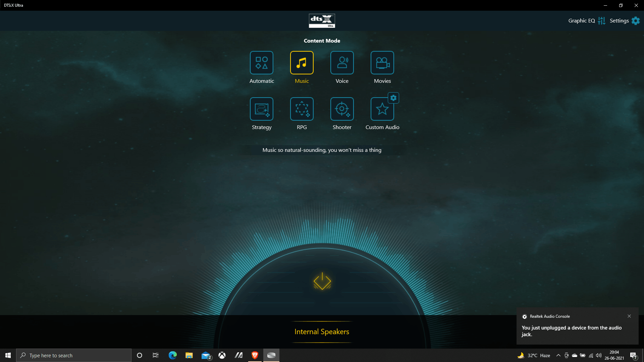Open OneDrive cloud tray icon
The image size is (644, 362).
pyautogui.click(x=575, y=355)
